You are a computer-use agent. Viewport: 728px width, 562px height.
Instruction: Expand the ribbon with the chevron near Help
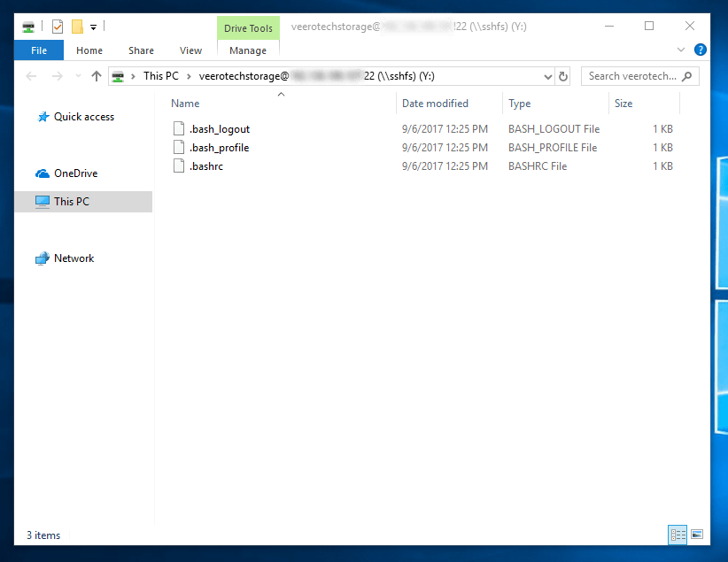pos(682,50)
